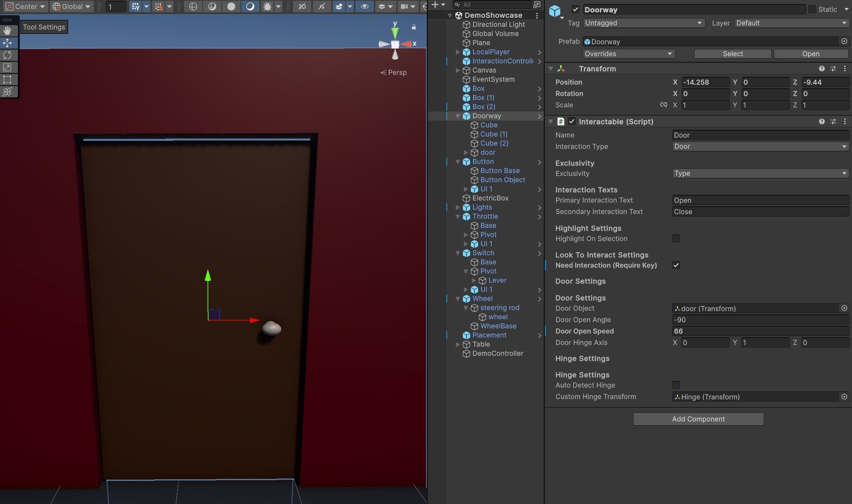Image resolution: width=852 pixels, height=504 pixels.
Task: Select the Scale tool
Action: 8,67
